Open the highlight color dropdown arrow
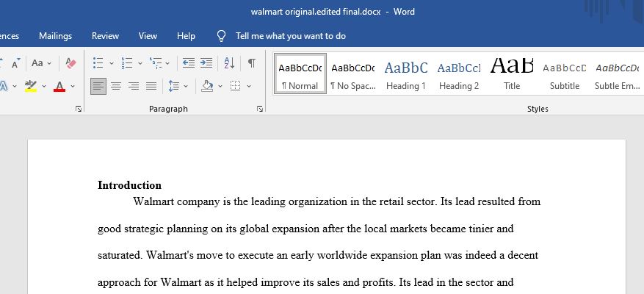The image size is (644, 294). point(44,86)
